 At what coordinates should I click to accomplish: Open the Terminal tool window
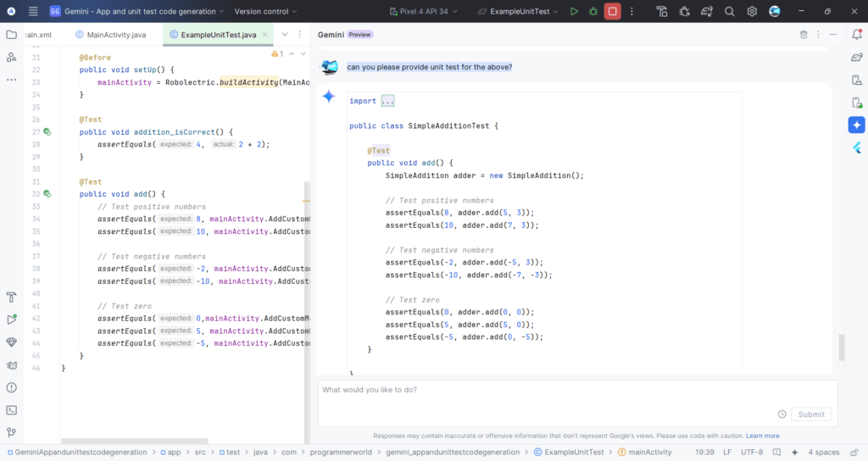[11, 410]
